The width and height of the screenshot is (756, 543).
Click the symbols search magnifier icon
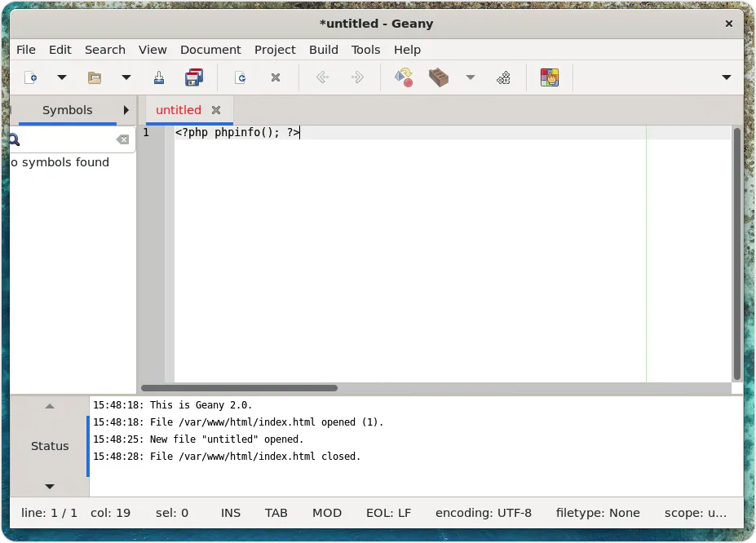click(x=14, y=139)
